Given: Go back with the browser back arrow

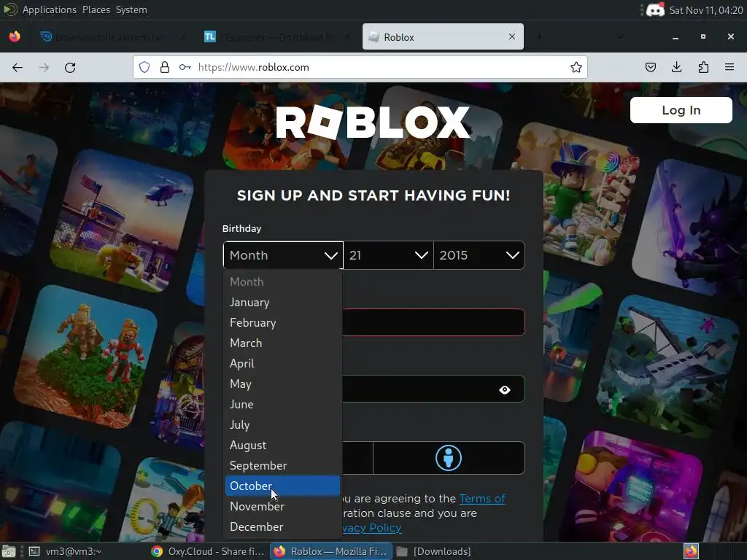Looking at the screenshot, I should coord(18,68).
